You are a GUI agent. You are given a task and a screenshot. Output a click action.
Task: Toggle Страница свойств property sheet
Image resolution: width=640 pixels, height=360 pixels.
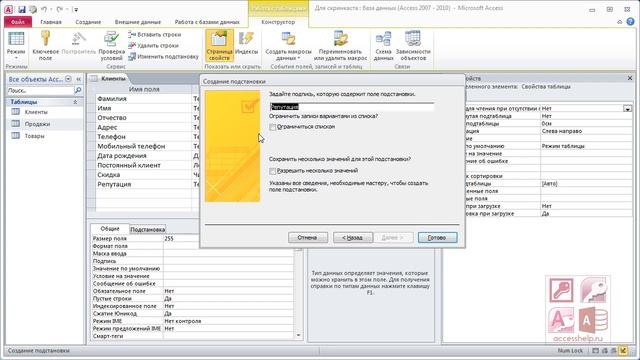click(219, 46)
